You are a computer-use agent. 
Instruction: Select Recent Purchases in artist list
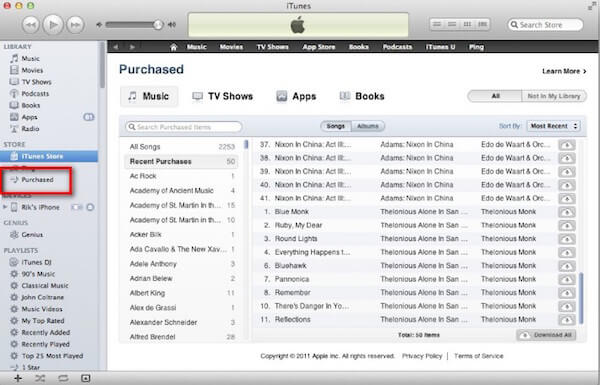coord(182,162)
